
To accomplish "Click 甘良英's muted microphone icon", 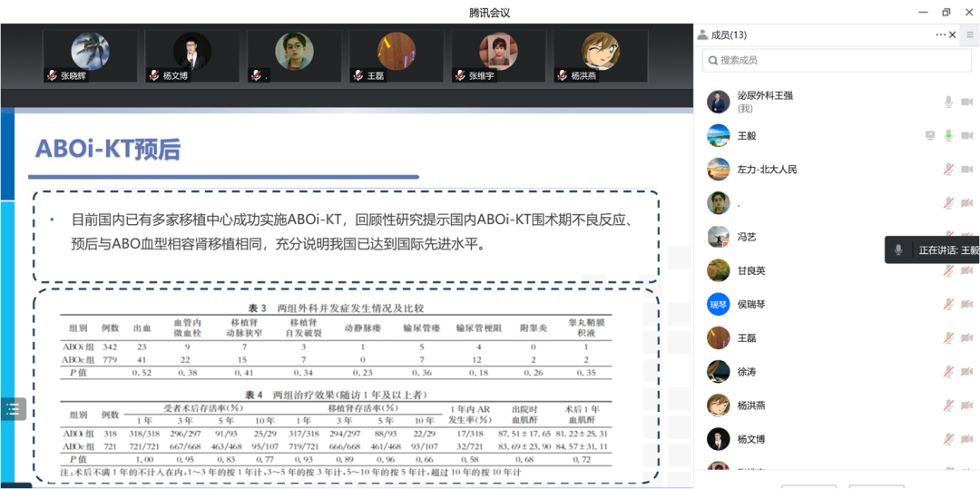I will coord(948,270).
